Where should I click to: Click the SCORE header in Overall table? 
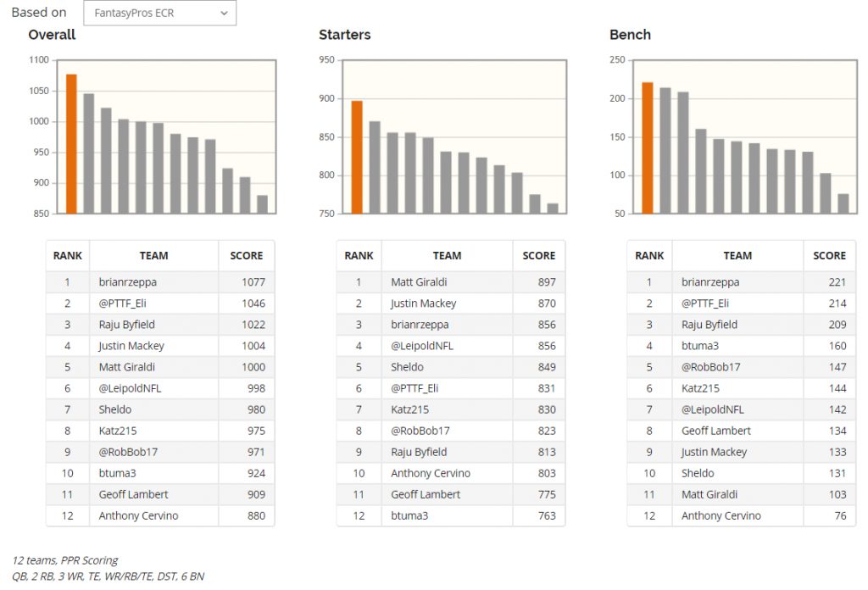[x=247, y=255]
